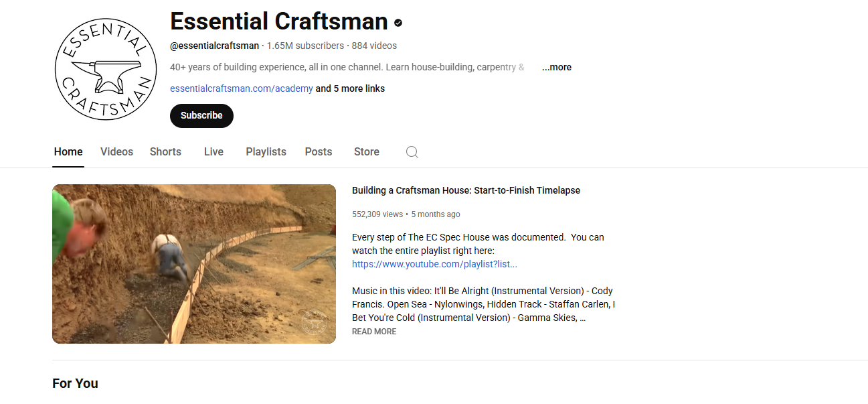Switch to the Playlists tab
Image resolution: width=868 pixels, height=404 pixels.
tap(266, 152)
